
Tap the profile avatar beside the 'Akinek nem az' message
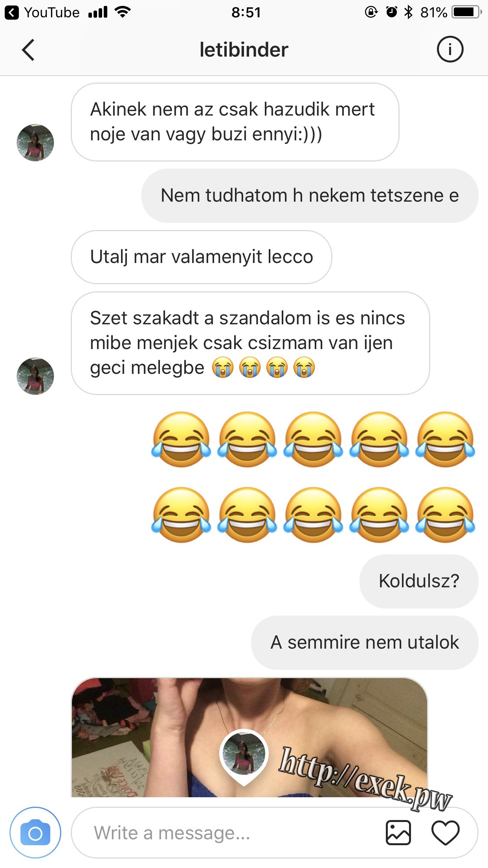(x=35, y=143)
